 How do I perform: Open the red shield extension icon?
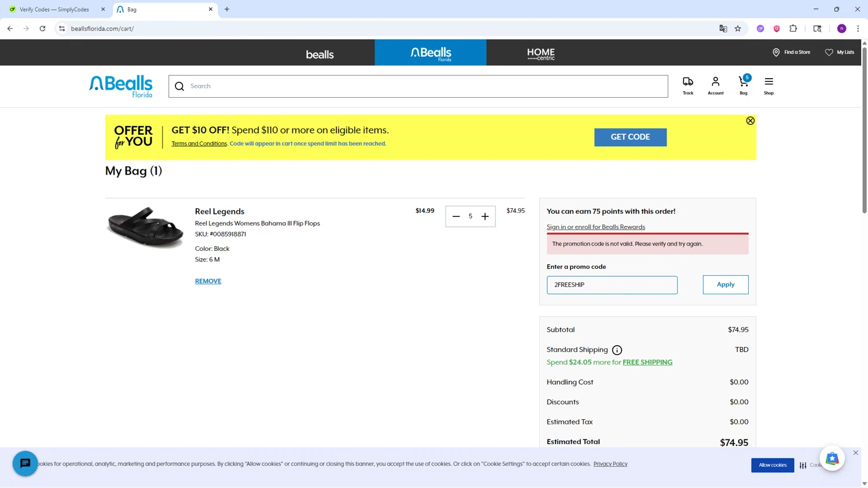(777, 28)
